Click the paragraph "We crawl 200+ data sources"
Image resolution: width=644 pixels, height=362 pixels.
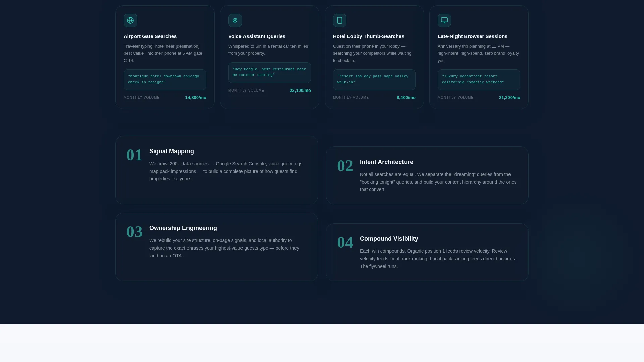(x=226, y=171)
